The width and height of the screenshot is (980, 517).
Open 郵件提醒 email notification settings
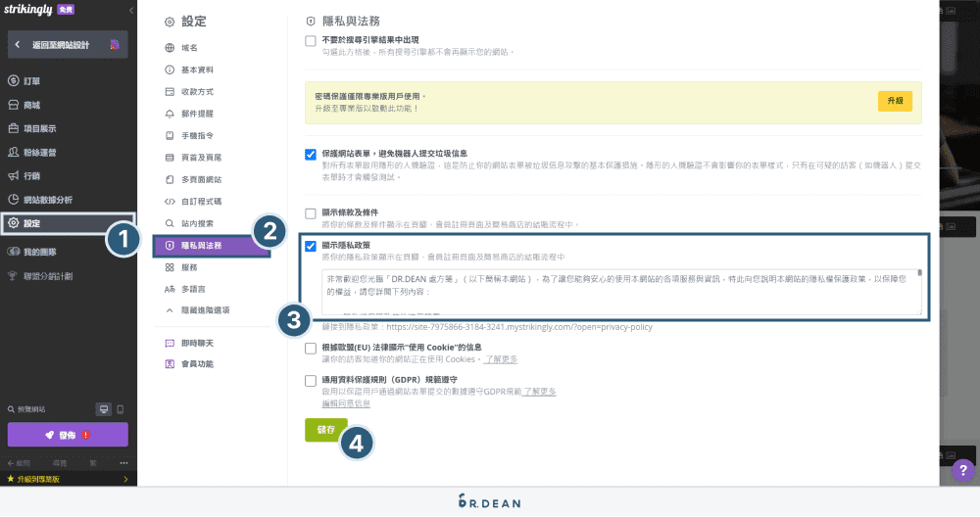(x=189, y=114)
